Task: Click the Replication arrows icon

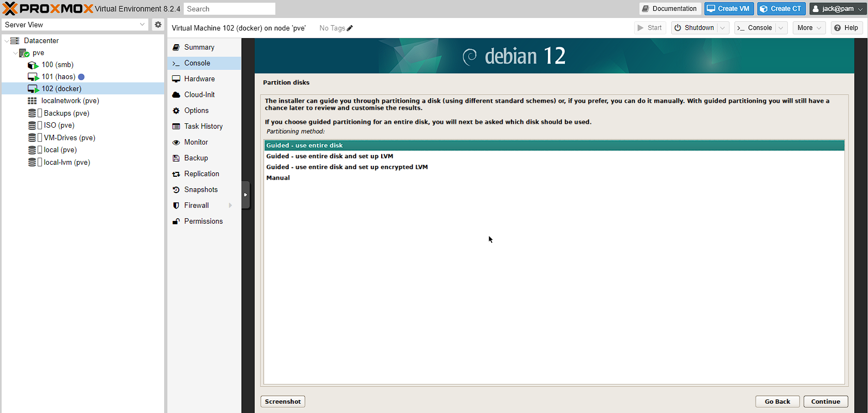Action: [x=176, y=174]
